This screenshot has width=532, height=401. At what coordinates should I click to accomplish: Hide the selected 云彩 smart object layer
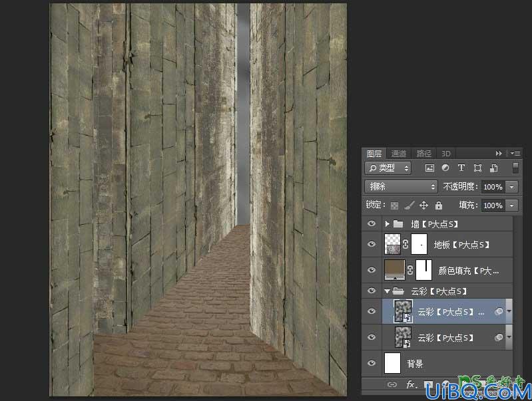coord(372,311)
